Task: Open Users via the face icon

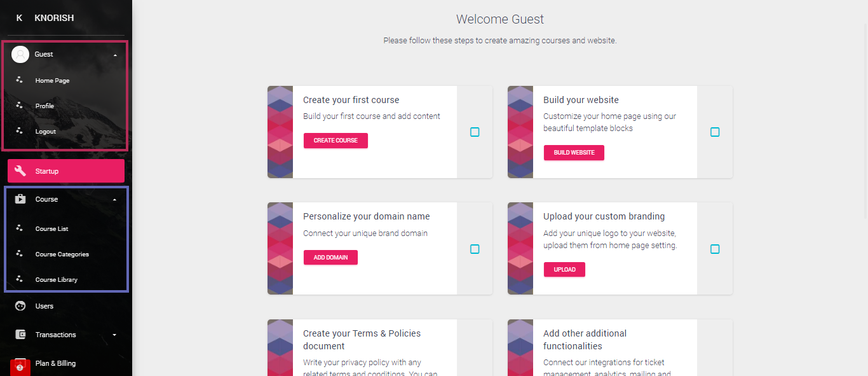Action: tap(20, 306)
